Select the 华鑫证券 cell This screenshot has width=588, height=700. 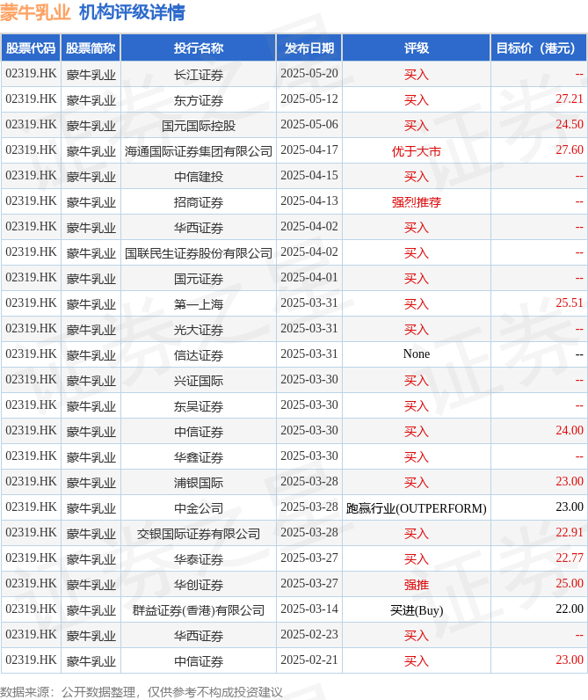pos(199,456)
